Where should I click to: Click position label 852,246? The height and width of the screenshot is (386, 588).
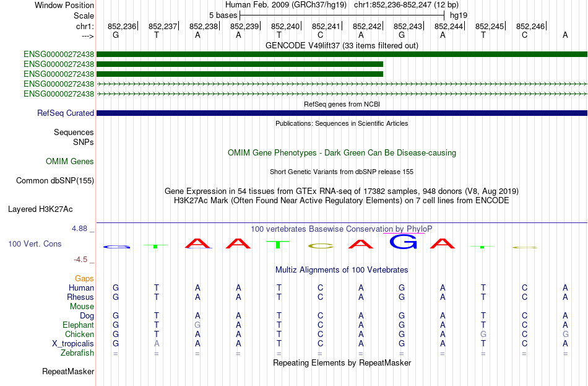point(530,26)
